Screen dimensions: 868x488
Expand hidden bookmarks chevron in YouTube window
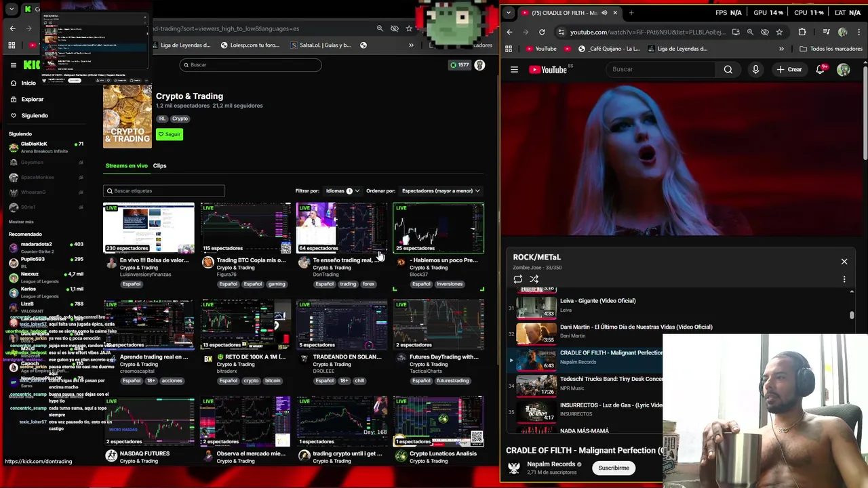(x=781, y=49)
